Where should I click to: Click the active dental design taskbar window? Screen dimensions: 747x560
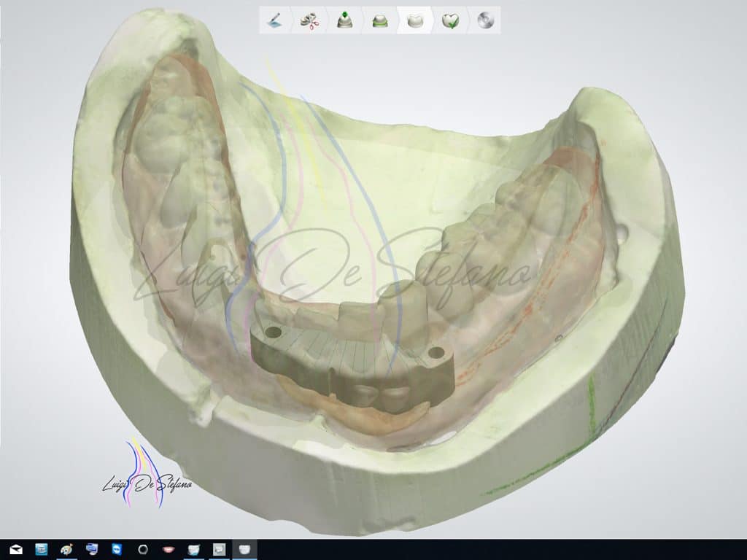pyautogui.click(x=244, y=549)
